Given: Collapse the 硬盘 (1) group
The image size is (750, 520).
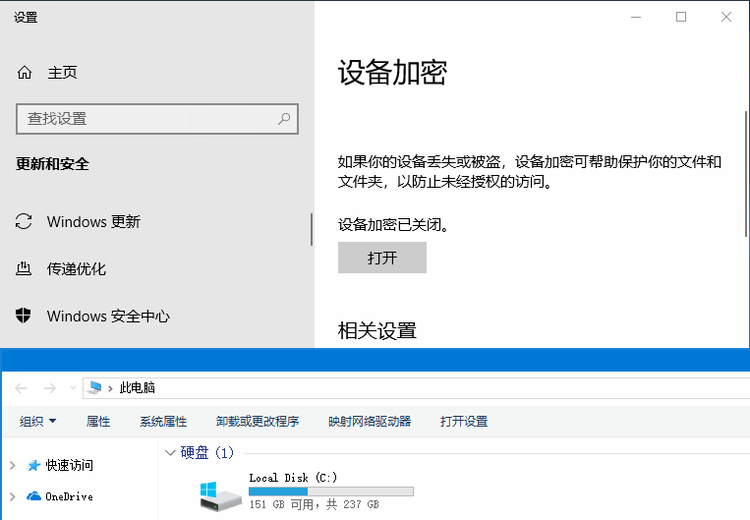Looking at the screenshot, I should (x=170, y=452).
